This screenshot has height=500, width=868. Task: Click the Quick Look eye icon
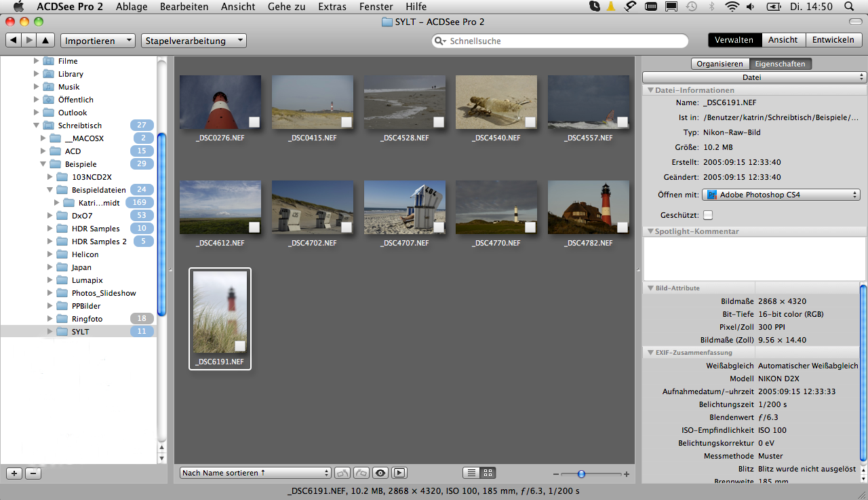pos(380,473)
